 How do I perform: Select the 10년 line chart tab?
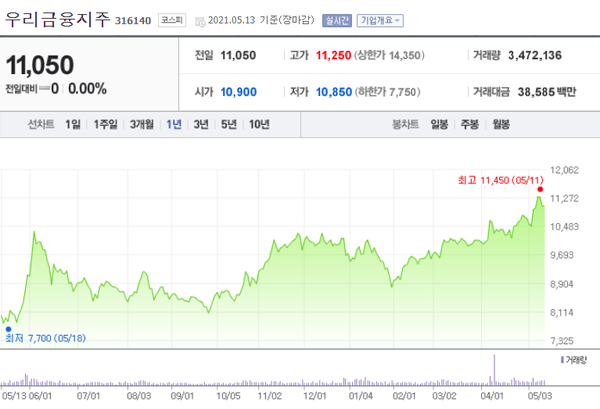[259, 124]
